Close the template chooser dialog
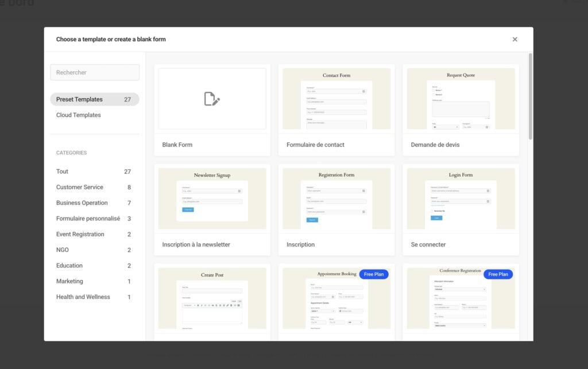 [x=514, y=40]
